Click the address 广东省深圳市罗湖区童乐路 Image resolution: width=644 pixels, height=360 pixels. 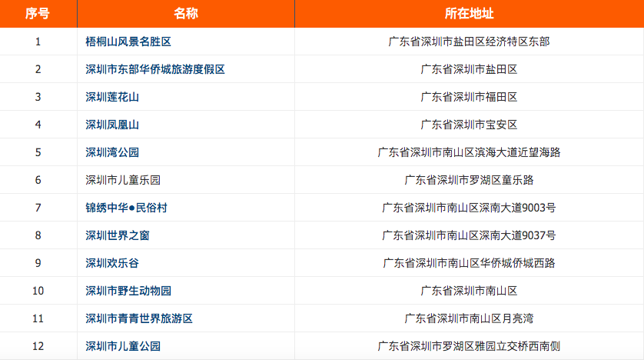coord(469,180)
